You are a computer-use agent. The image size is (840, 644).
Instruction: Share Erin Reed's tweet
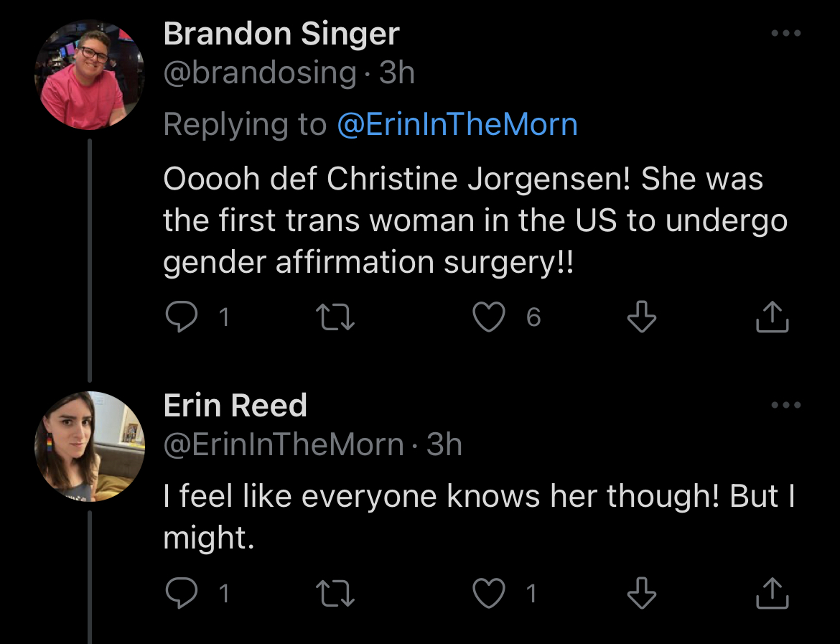[773, 593]
